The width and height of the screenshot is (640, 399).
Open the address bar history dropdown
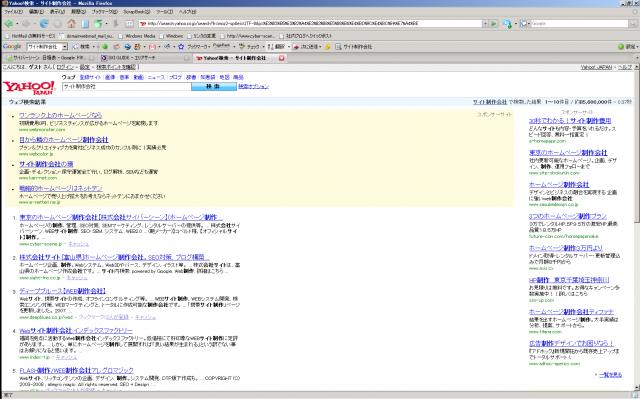coord(485,24)
